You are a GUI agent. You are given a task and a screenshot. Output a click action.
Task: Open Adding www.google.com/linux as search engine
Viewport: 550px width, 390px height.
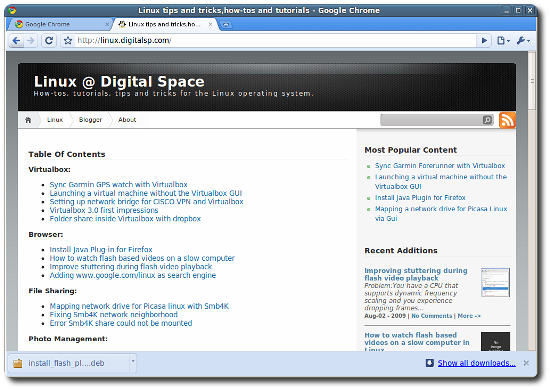point(133,275)
